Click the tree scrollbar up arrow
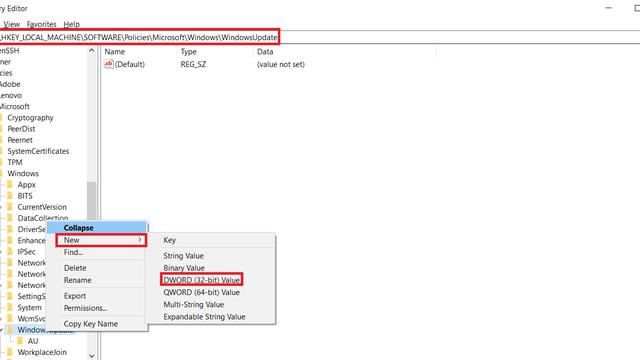 pos(91,51)
